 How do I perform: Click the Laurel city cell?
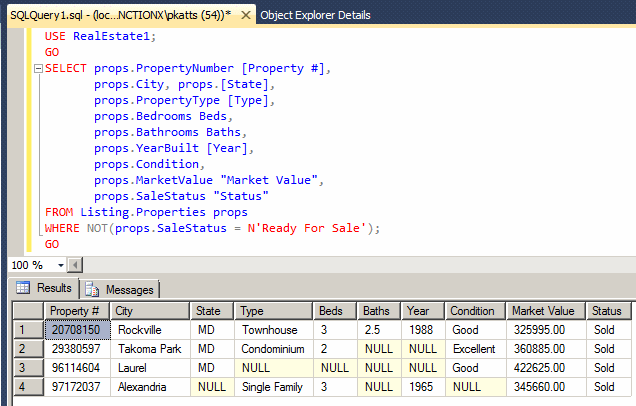pyautogui.click(x=150, y=368)
